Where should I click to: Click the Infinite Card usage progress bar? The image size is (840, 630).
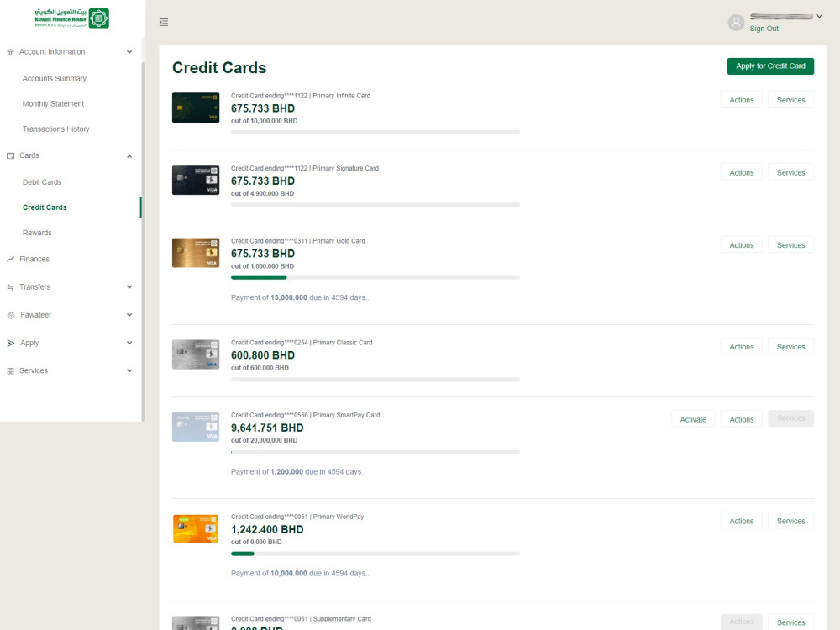coord(375,132)
